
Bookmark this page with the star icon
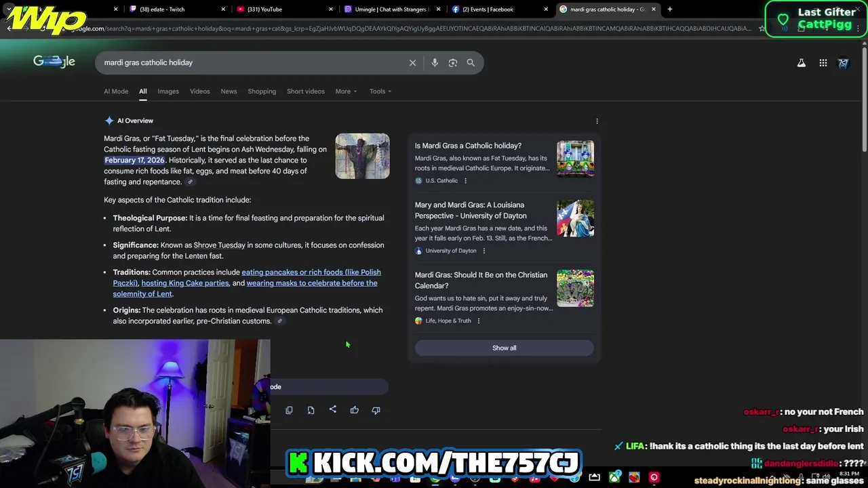pyautogui.click(x=762, y=28)
